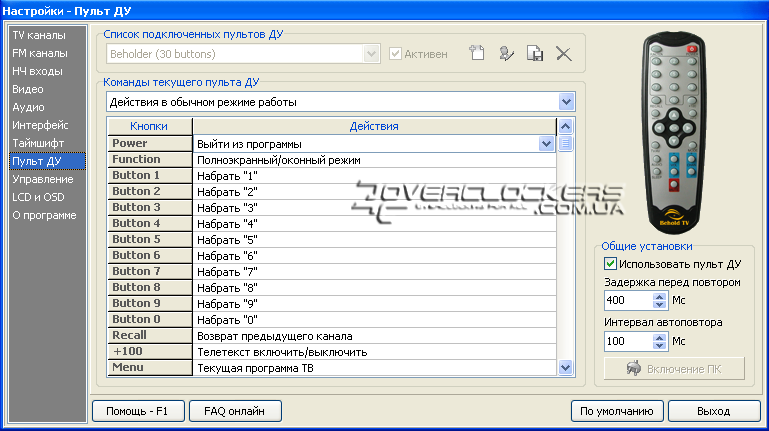The image size is (769, 431).
Task: Select the +100 button row
Action: 150,351
